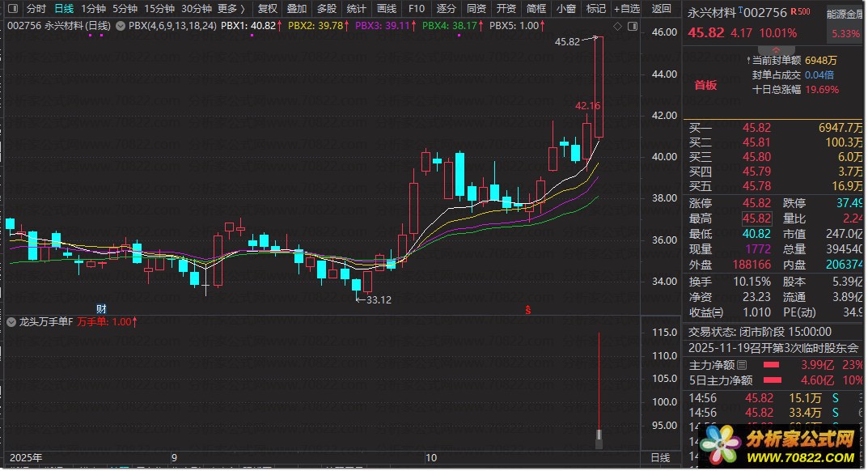Switch to the 分时 intraday view
The image size is (868, 471).
[36, 8]
